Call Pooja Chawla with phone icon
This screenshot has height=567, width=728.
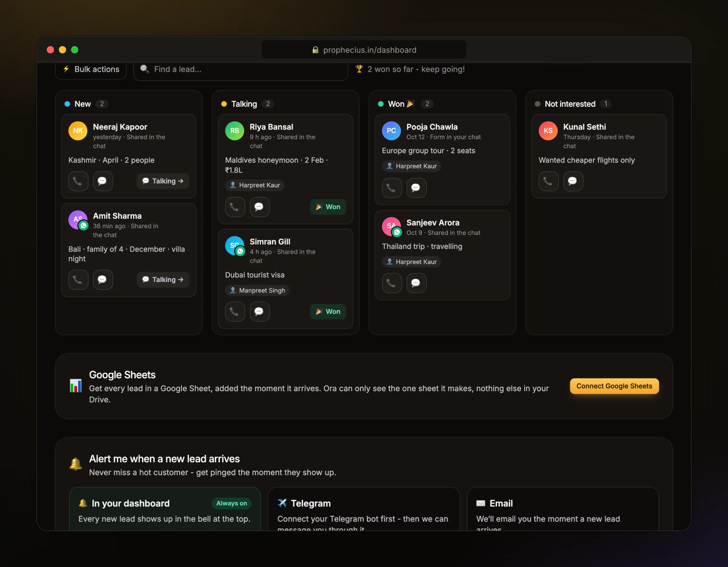[x=392, y=188]
